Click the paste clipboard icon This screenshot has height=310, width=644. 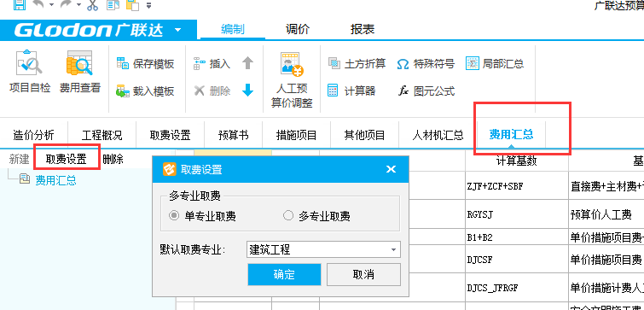[x=132, y=5]
